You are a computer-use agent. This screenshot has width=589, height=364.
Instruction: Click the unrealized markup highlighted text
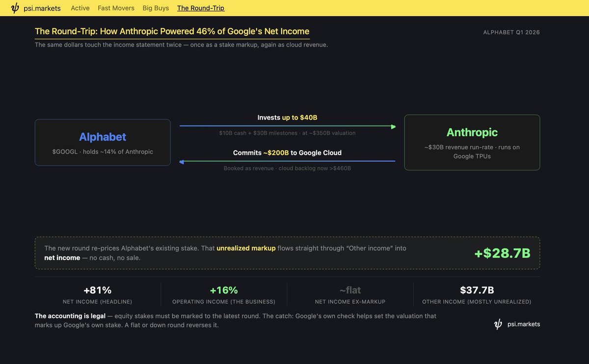[246, 248]
